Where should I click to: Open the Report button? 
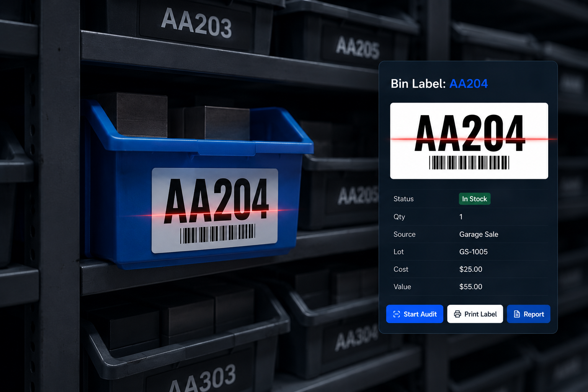[529, 314]
